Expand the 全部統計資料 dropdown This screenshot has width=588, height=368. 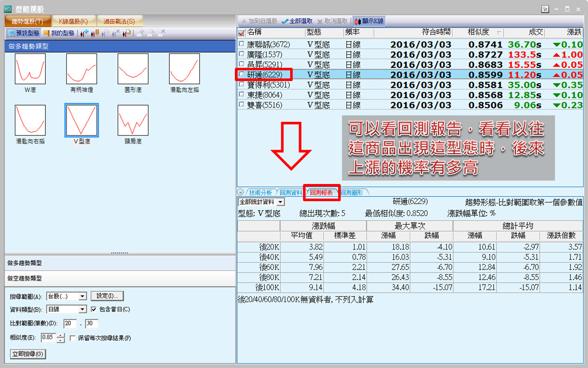(x=280, y=202)
